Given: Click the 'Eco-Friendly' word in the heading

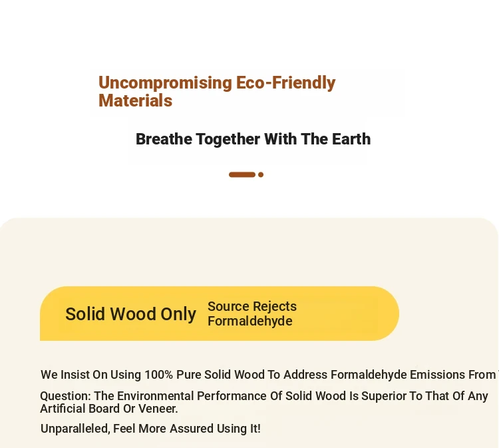Looking at the screenshot, I should pos(286,83).
